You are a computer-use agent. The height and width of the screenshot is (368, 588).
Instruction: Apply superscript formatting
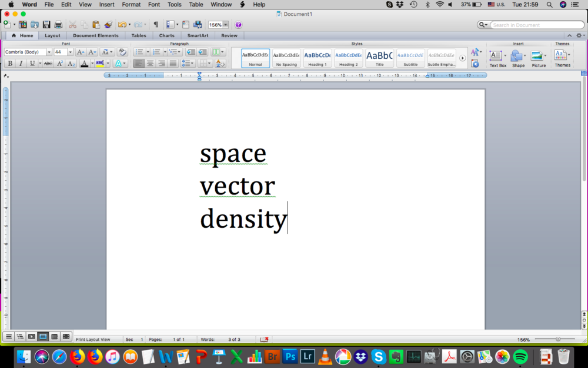(x=60, y=63)
